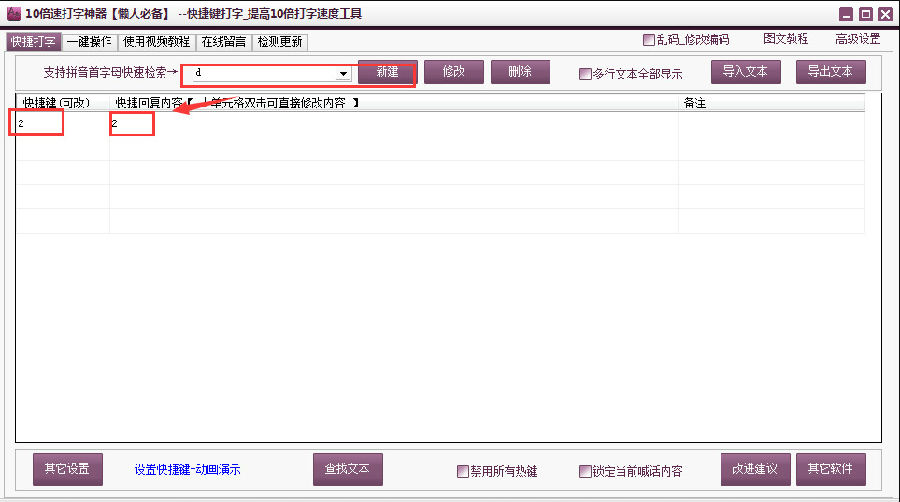Close the application window
Screen dimensions: 900x502
coord(886,14)
